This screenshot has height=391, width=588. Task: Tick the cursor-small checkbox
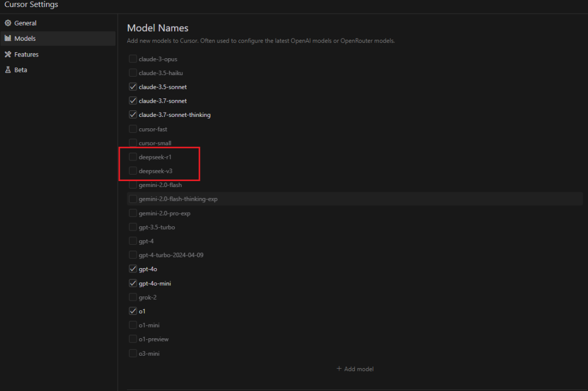point(133,142)
